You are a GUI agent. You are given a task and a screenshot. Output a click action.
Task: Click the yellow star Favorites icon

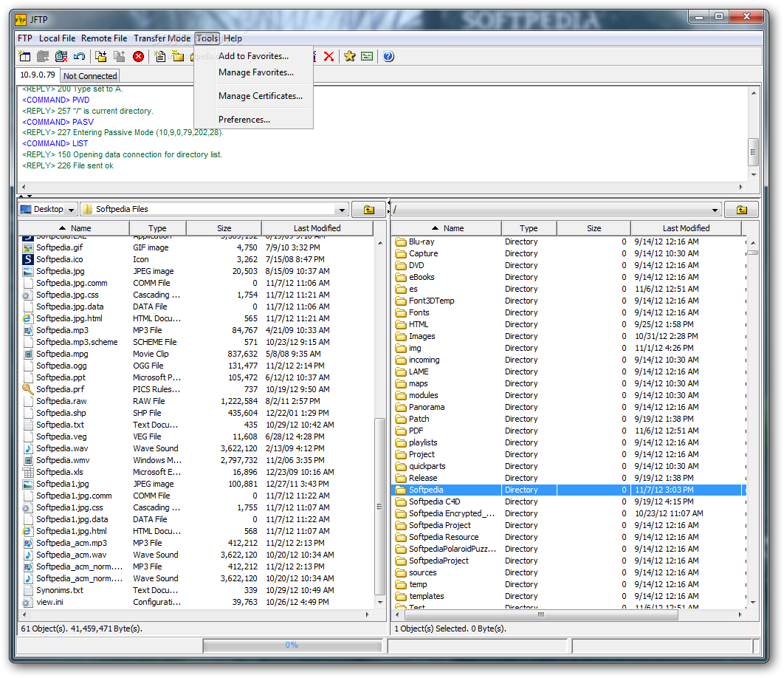coord(349,56)
